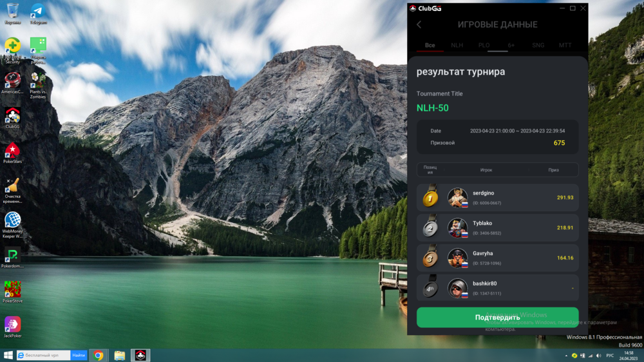
Task: Go back using the arrow in ClubGG header
Action: tap(419, 24)
